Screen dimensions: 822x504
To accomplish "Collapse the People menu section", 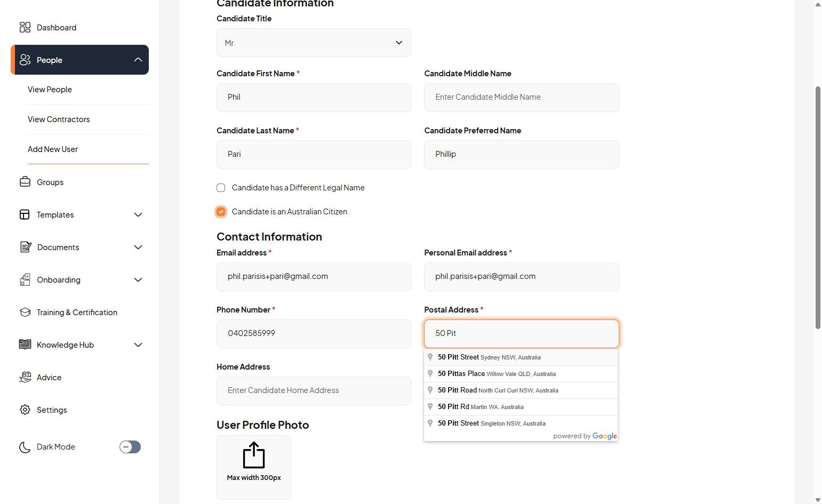I will click(x=138, y=60).
